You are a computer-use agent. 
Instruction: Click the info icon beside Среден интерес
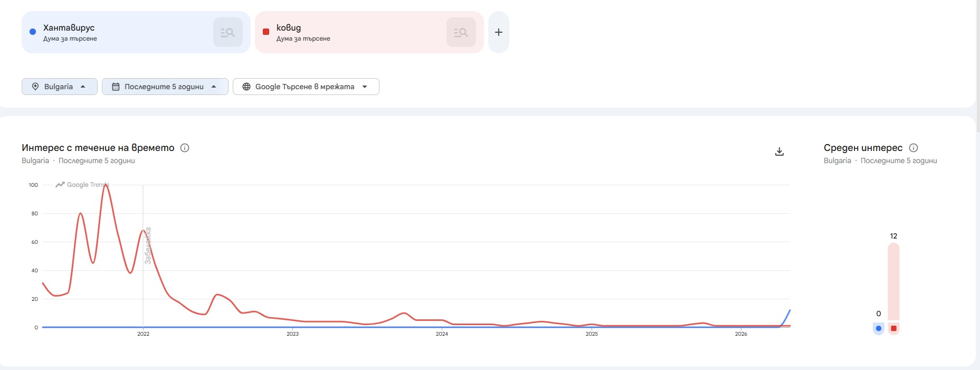[914, 148]
